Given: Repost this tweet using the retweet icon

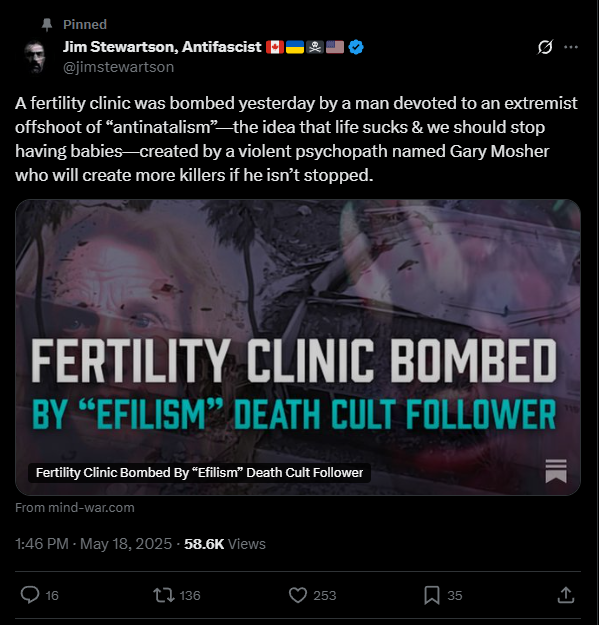Looking at the screenshot, I should tap(164, 595).
